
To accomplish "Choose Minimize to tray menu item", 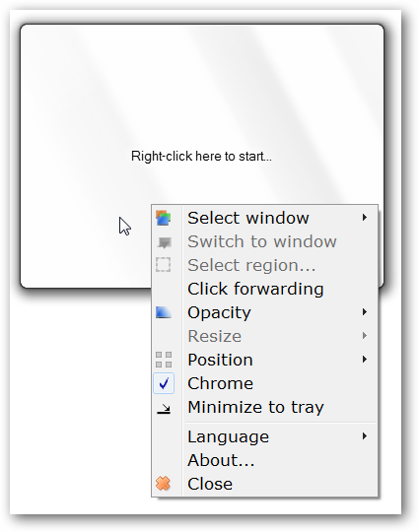I will click(264, 407).
